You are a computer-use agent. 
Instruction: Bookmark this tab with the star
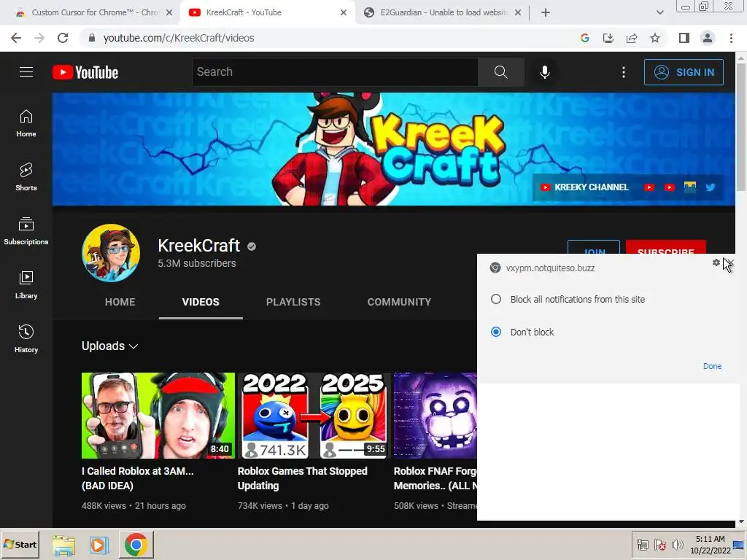point(655,38)
